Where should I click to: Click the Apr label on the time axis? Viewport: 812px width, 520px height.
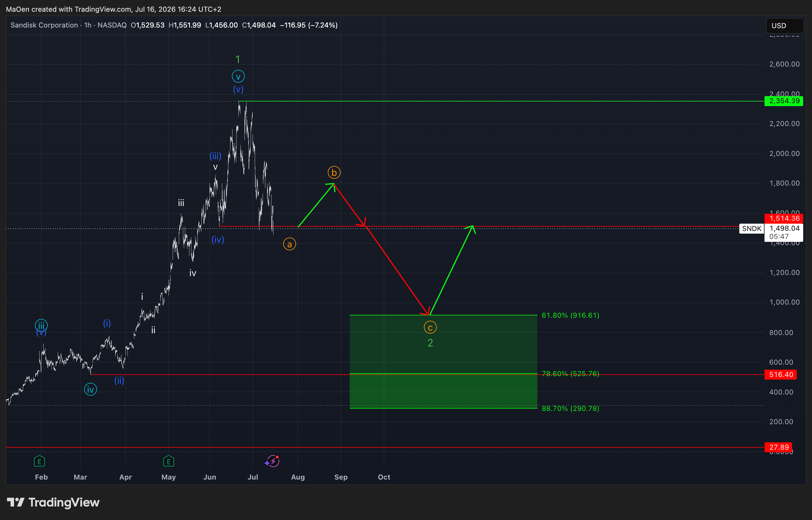pos(125,477)
